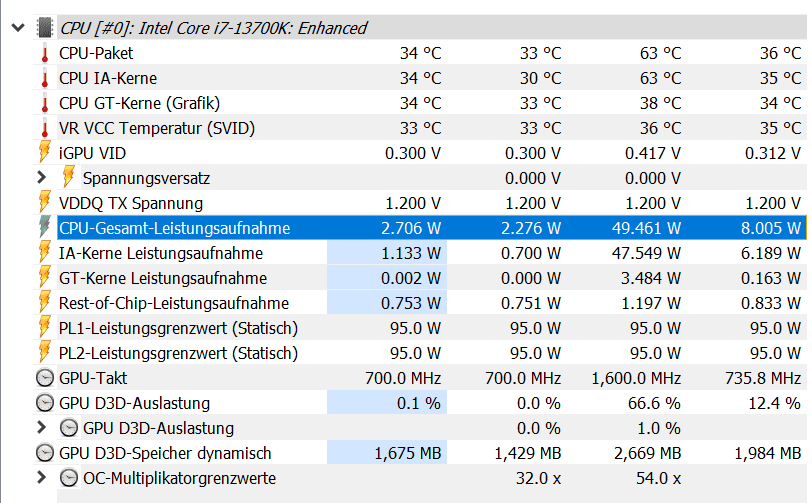Screen dimensions: 812x503
Task: Click the 1,984 MB average memory value
Action: [x=768, y=453]
